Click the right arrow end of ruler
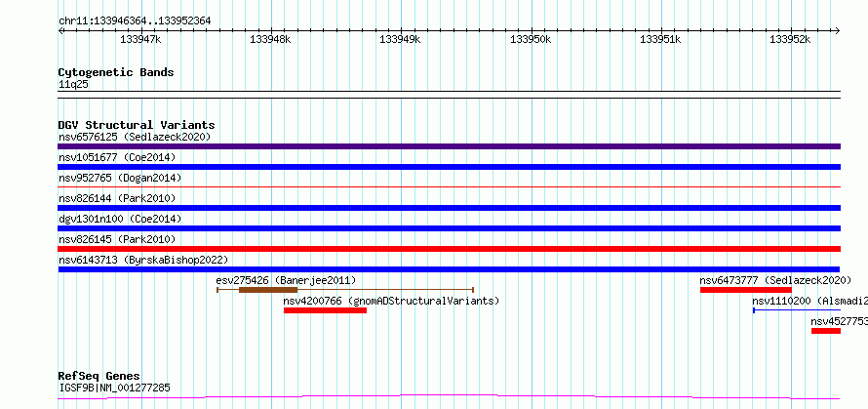This screenshot has width=868, height=409. tap(838, 30)
